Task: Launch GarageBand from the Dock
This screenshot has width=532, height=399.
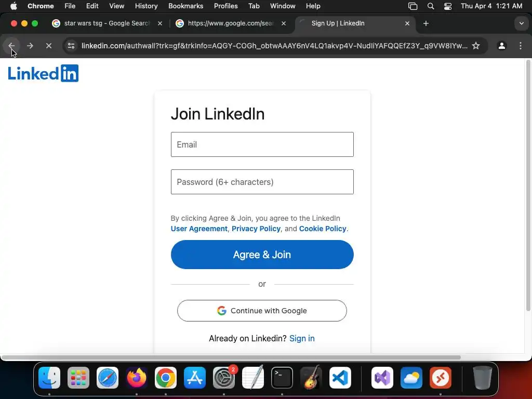Action: (311, 378)
